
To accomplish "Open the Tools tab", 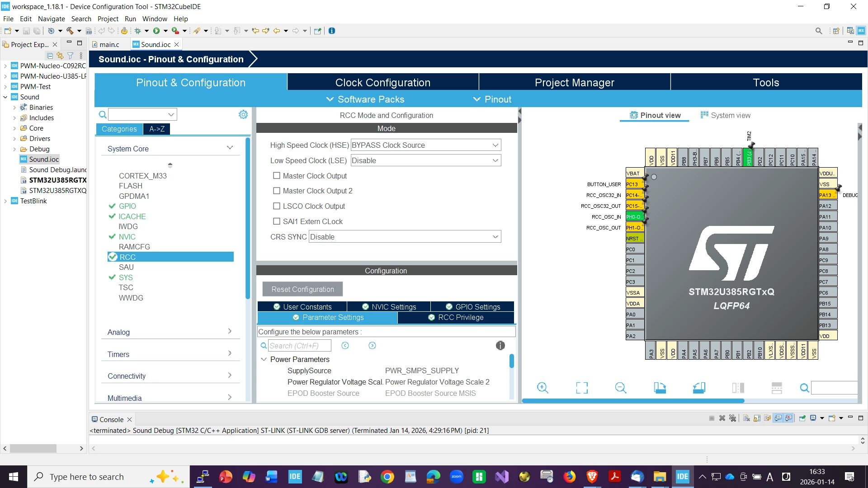I will [x=766, y=82].
